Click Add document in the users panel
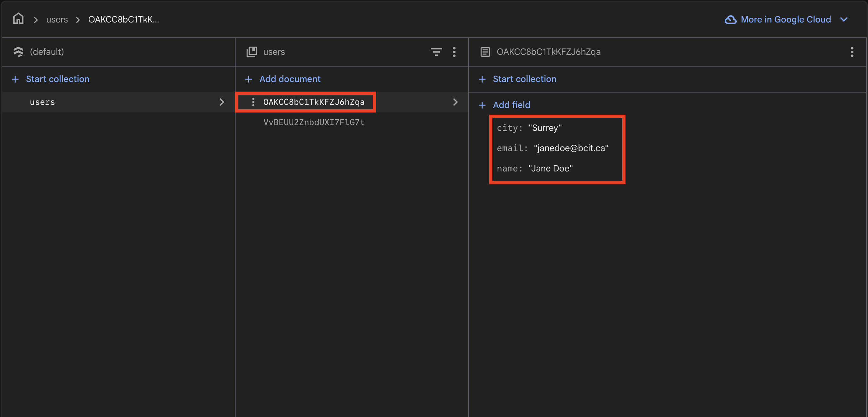 pyautogui.click(x=290, y=79)
